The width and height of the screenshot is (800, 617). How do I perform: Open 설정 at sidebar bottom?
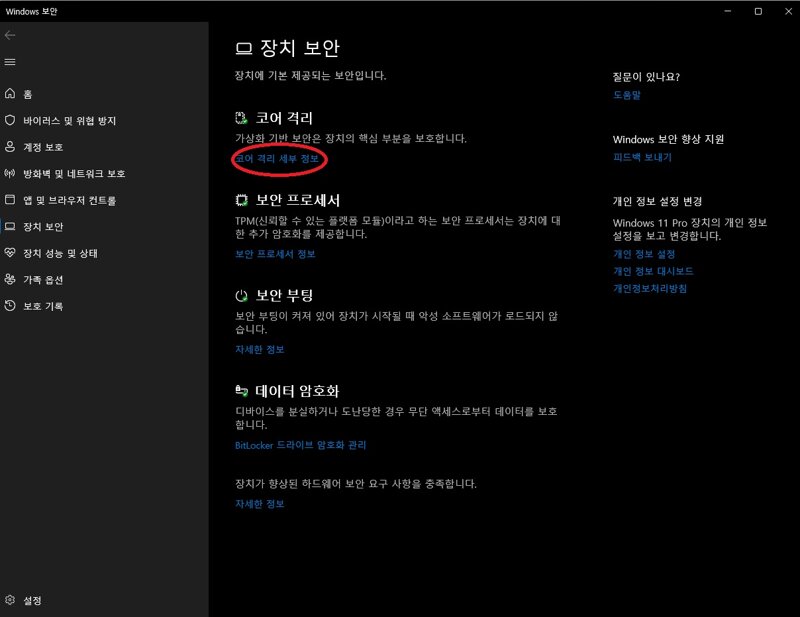pyautogui.click(x=32, y=601)
